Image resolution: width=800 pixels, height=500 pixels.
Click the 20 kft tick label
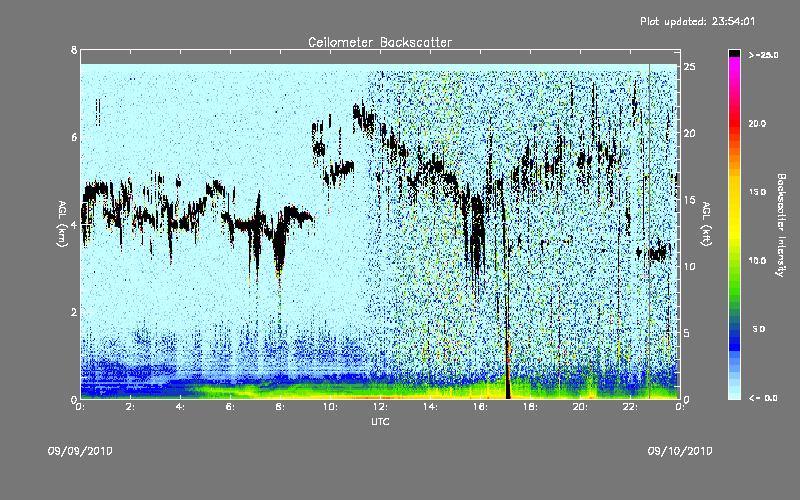[689, 133]
